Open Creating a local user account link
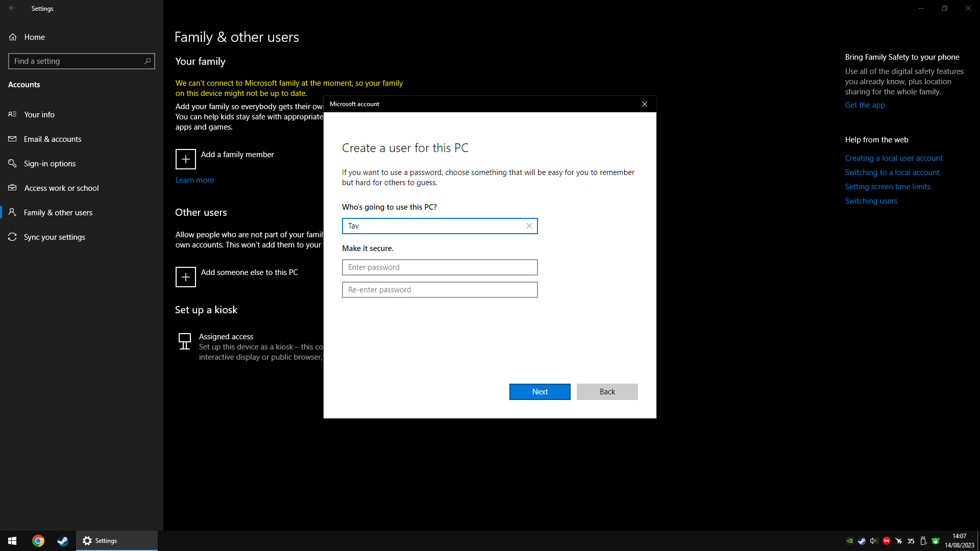The height and width of the screenshot is (551, 980). coord(894,158)
